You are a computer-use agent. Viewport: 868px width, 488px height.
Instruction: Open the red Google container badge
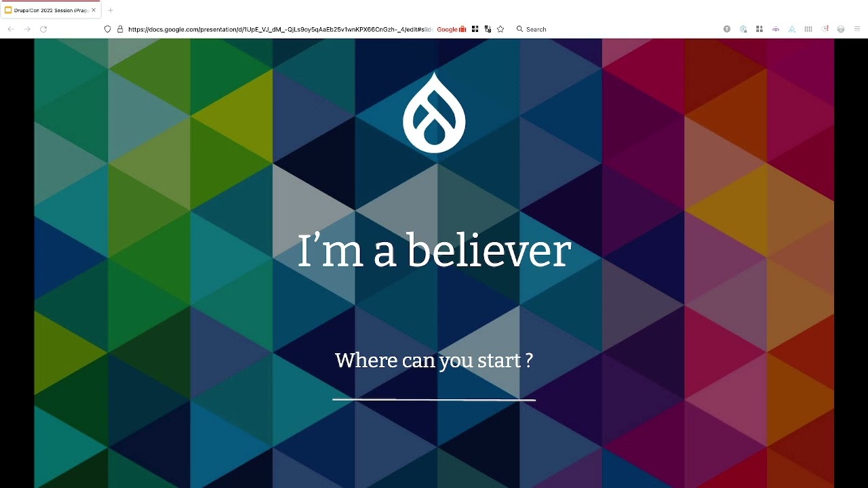tap(452, 29)
